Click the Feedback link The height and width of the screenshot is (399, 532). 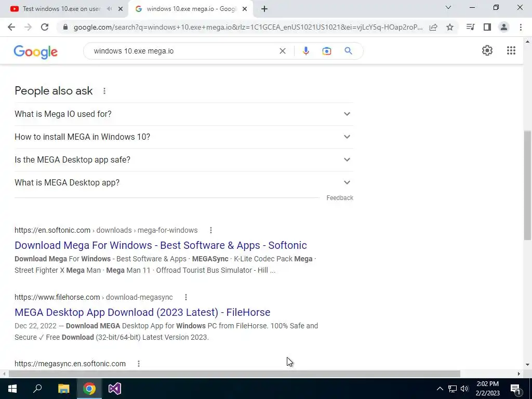click(340, 198)
